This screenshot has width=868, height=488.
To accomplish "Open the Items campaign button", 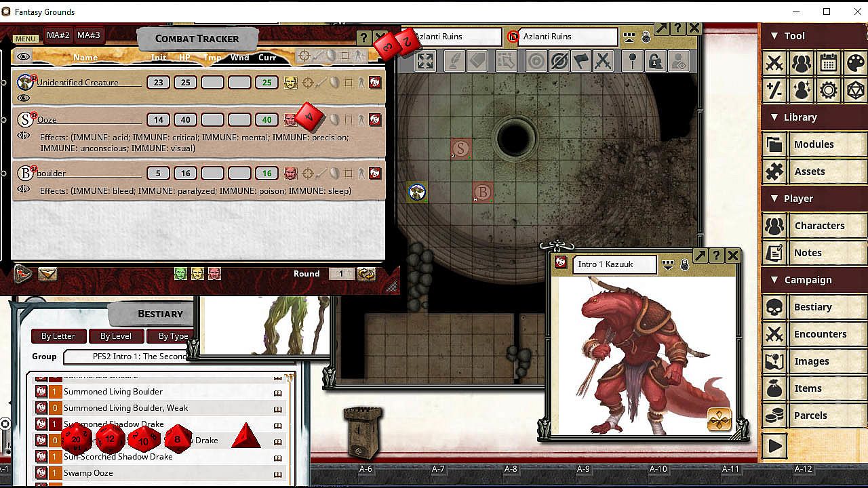I will tap(829, 388).
